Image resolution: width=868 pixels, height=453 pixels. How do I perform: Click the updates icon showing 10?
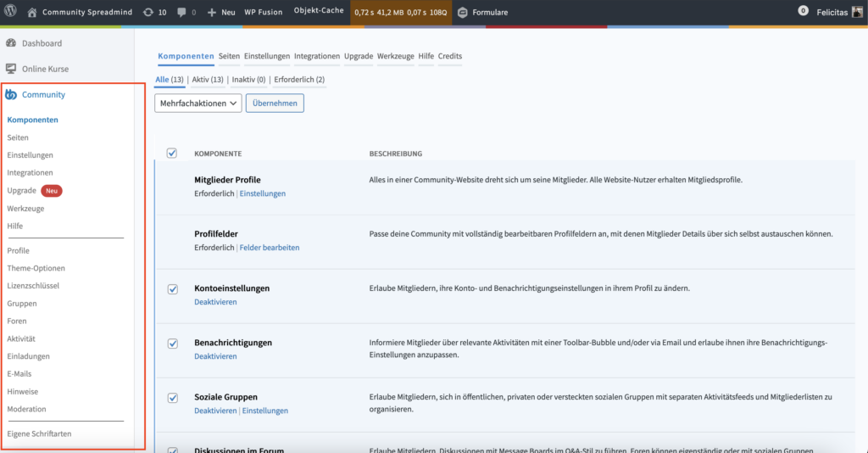[148, 13]
